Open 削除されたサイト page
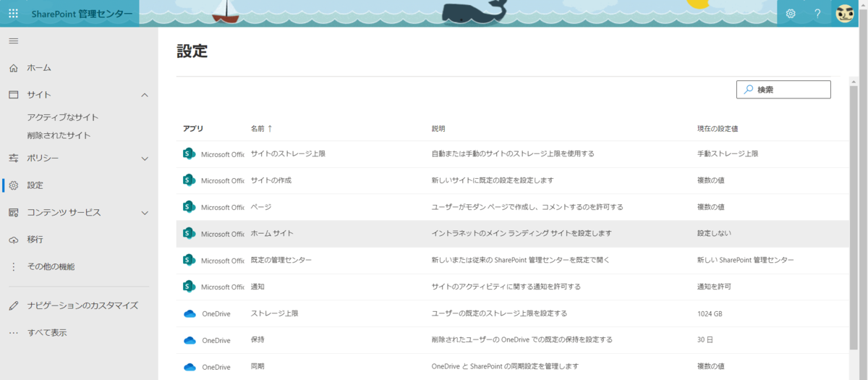Screen dimensions: 868x380 (59, 135)
